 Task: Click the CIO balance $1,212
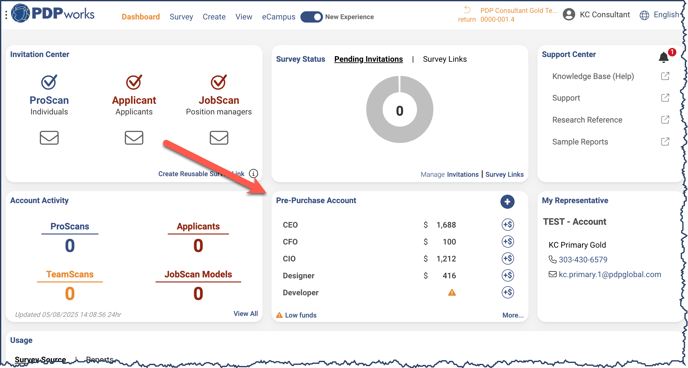point(440,259)
